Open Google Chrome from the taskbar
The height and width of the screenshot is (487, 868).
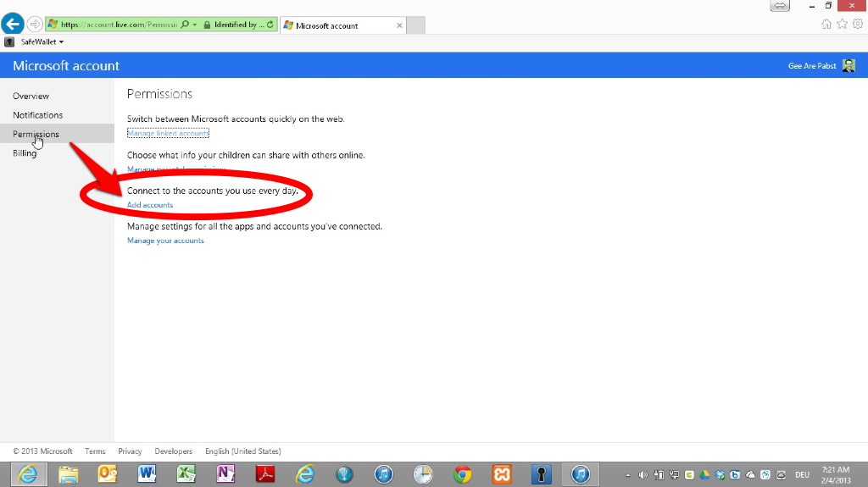[x=462, y=473]
